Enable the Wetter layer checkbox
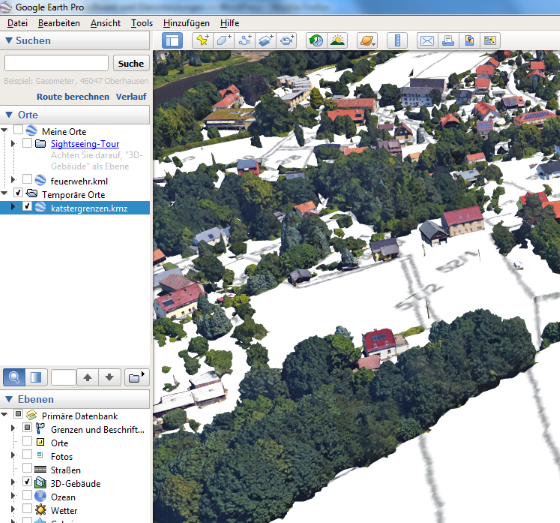The image size is (560, 523). (x=27, y=508)
